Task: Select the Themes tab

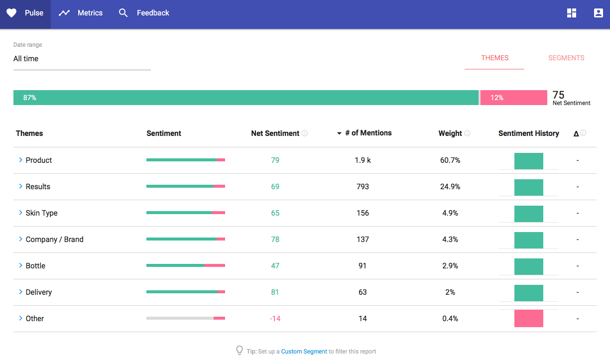Action: (494, 58)
